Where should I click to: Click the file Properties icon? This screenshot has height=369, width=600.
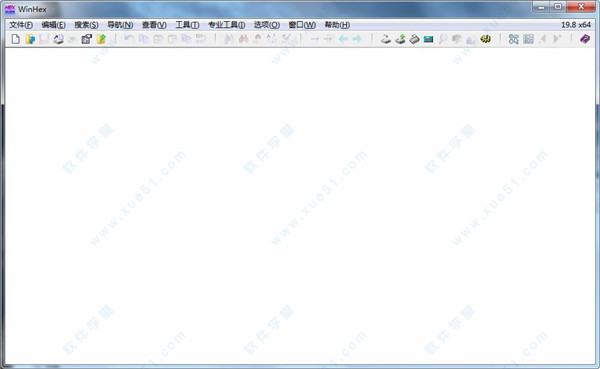[87, 39]
